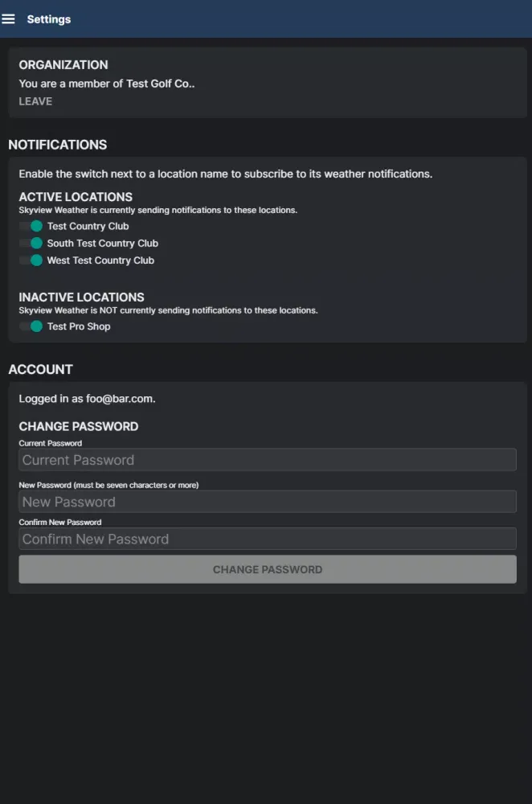Toggle the Test Pro Shop notification switch
Image resolution: width=532 pixels, height=804 pixels.
click(31, 326)
